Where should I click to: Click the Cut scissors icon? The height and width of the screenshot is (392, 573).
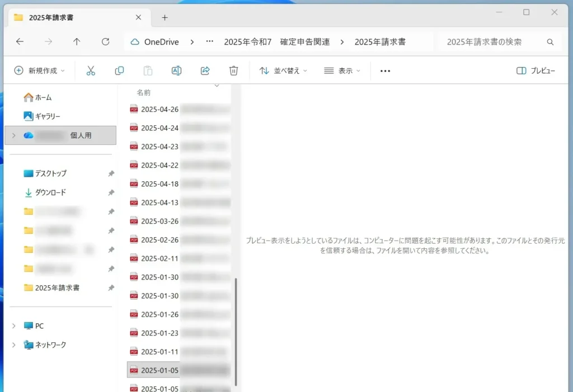pyautogui.click(x=91, y=70)
